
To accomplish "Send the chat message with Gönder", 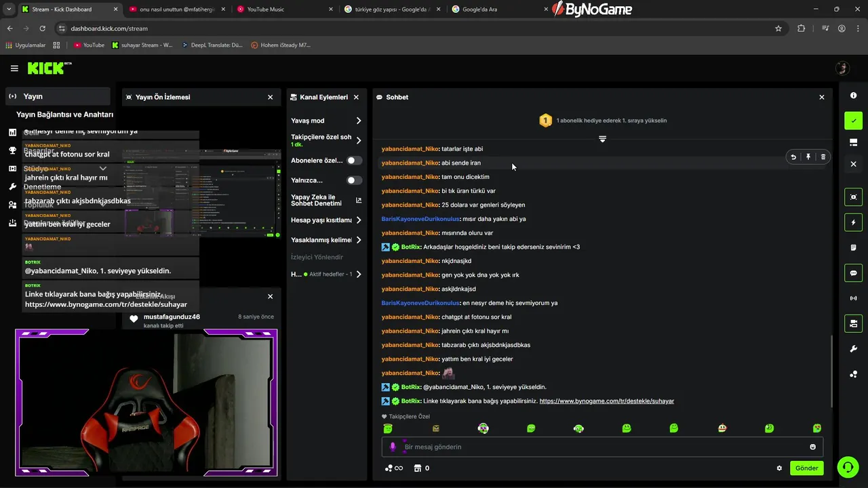I will pos(807,468).
